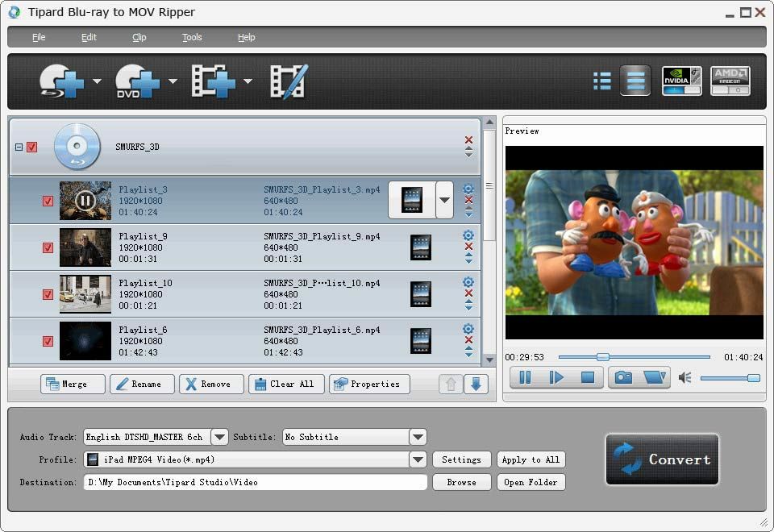Toggle AMD Radeon acceleration icon
Screen dimensions: 774x532
coord(730,81)
